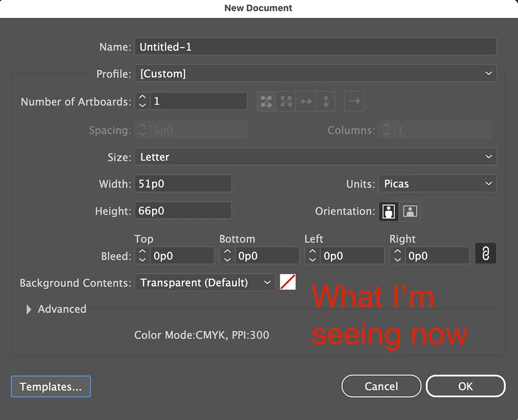Click the Cancel button
The image size is (518, 420).
coord(381,386)
